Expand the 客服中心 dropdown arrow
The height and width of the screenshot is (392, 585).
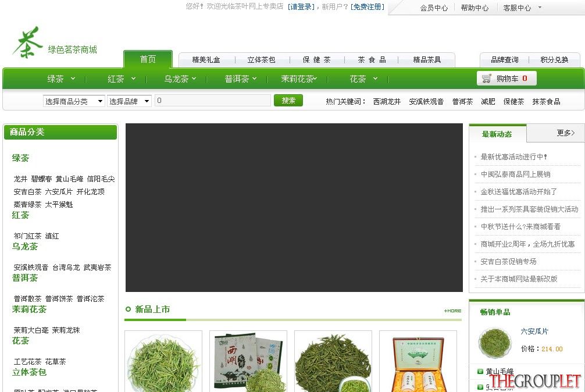point(540,7)
